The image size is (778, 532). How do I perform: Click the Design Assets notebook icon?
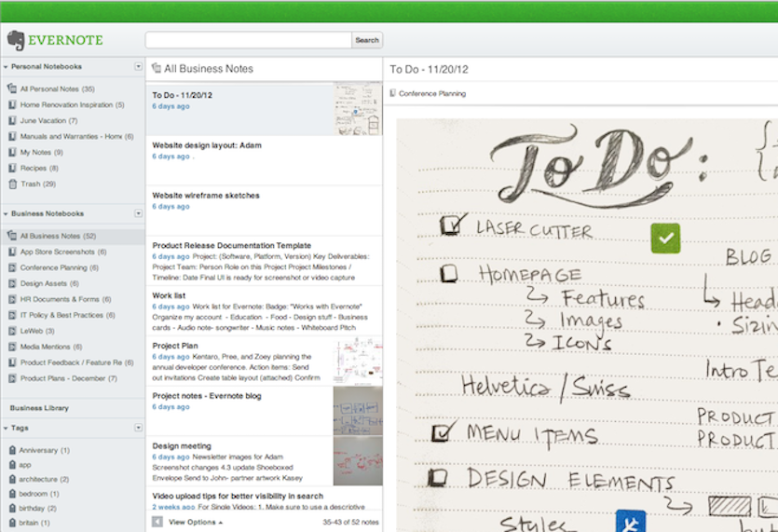coord(12,284)
